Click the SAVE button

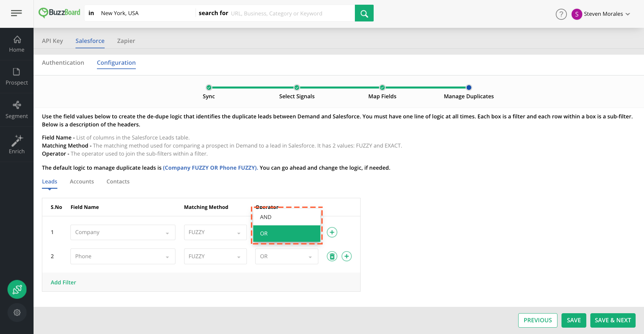click(x=574, y=320)
